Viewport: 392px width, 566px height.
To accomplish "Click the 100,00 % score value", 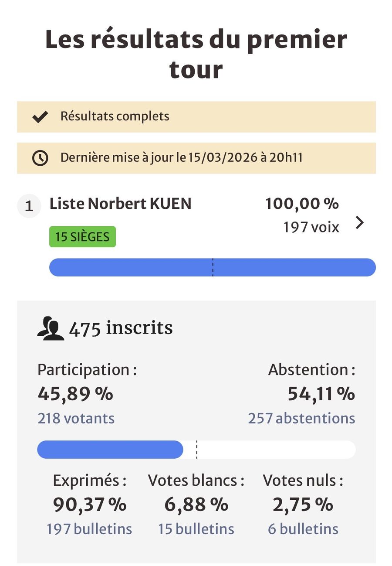I will [x=302, y=204].
